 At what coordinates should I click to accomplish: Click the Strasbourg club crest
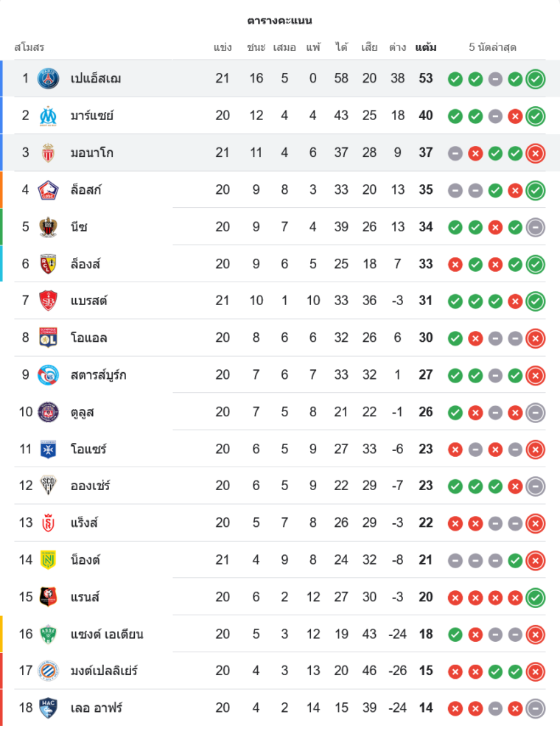(x=49, y=374)
